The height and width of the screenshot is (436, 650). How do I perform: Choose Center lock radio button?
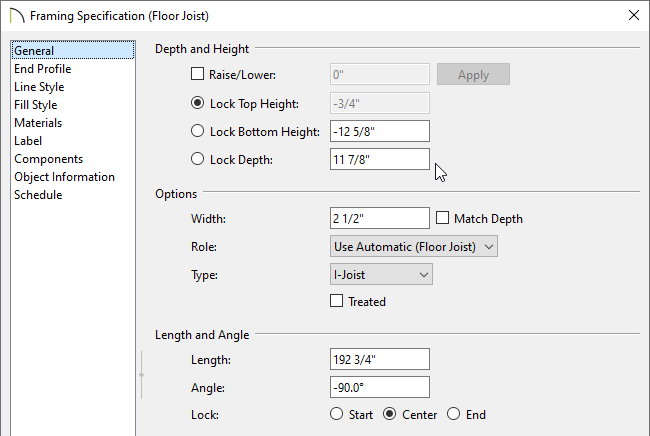click(x=390, y=414)
